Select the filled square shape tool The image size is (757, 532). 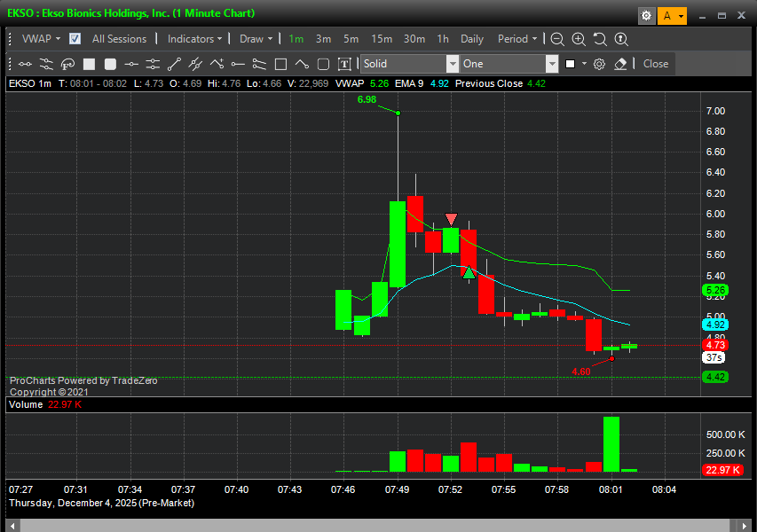coord(89,64)
